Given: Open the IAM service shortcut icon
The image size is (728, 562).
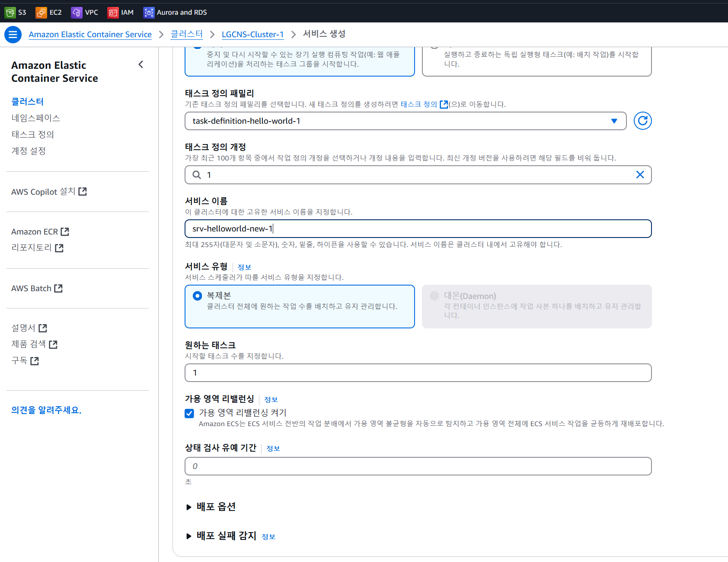Looking at the screenshot, I should tap(113, 13).
